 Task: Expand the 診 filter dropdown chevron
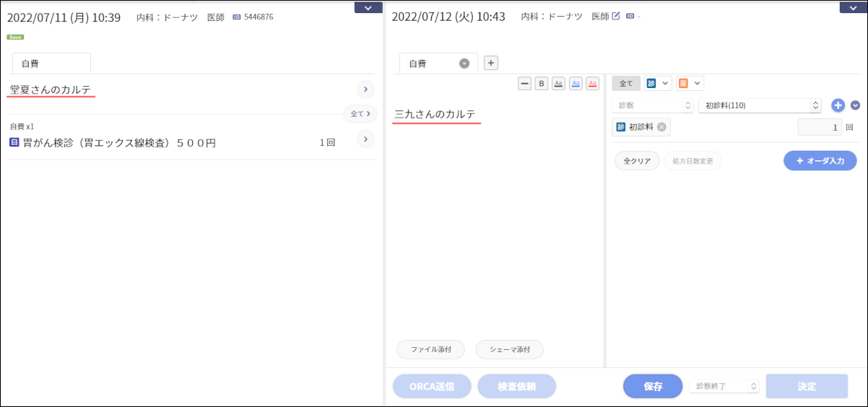pos(665,84)
